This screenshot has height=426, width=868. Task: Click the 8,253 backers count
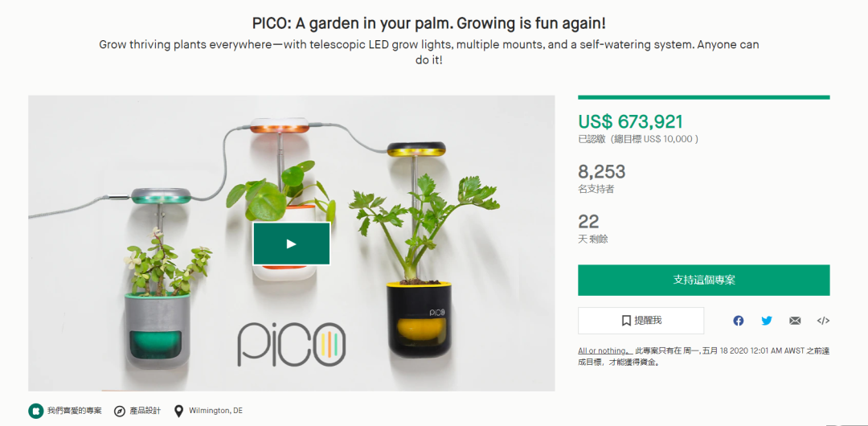(x=602, y=172)
